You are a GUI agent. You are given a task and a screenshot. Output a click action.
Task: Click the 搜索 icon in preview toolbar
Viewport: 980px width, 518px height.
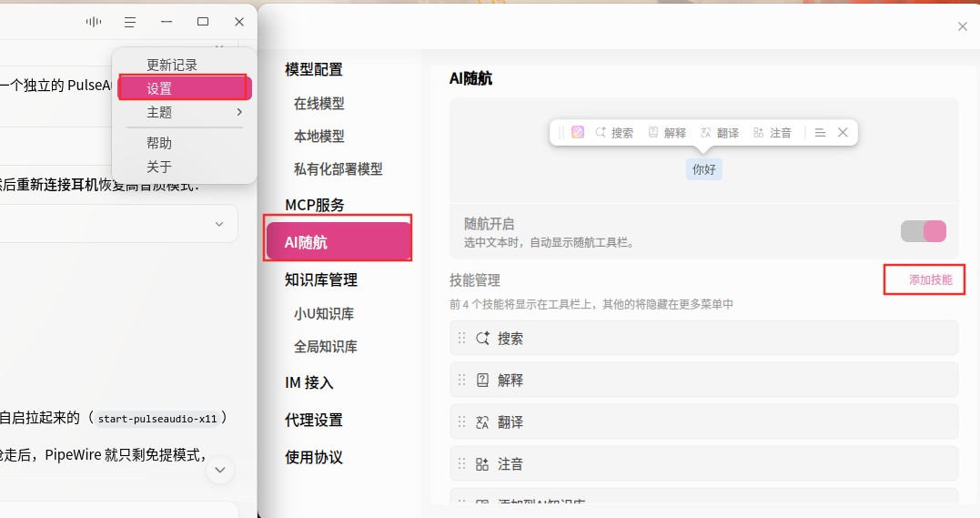(x=600, y=133)
